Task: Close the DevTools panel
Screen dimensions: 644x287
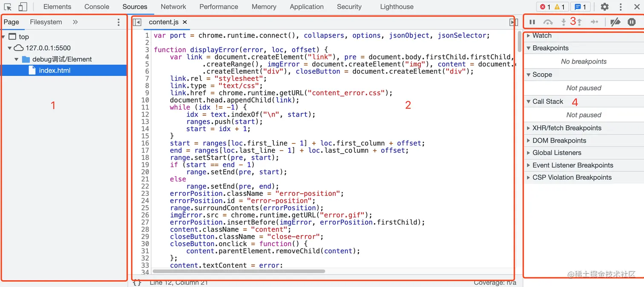Action: tap(637, 7)
